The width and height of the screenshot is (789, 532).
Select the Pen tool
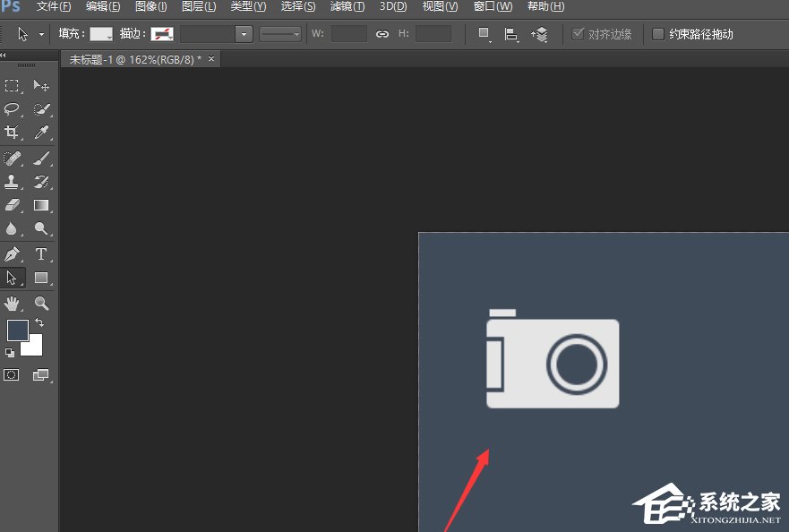click(x=12, y=253)
